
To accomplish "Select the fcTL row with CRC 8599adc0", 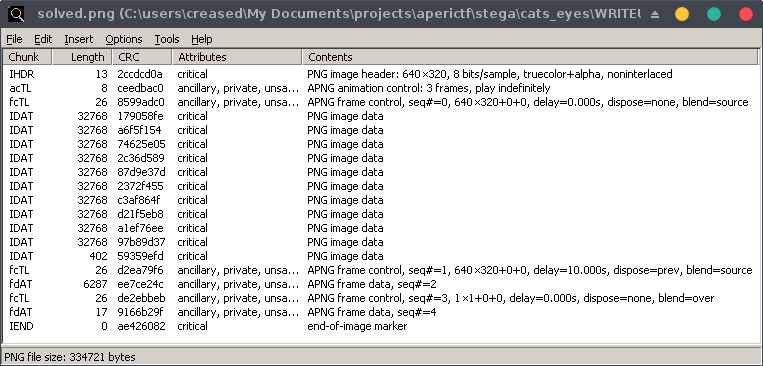I will pos(382,102).
